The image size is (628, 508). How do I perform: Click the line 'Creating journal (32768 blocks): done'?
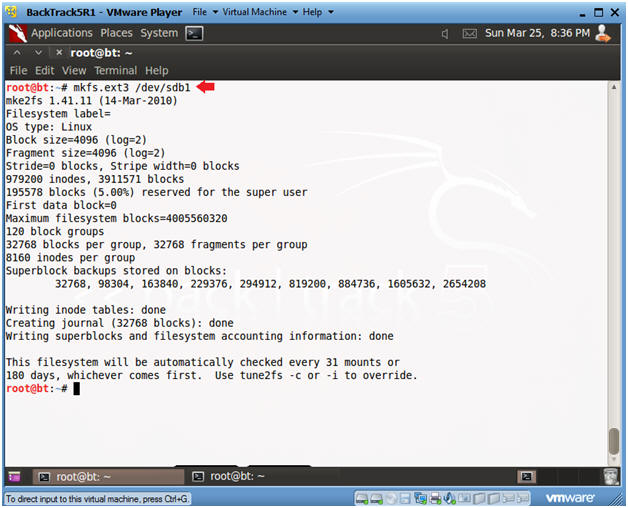pyautogui.click(x=119, y=323)
